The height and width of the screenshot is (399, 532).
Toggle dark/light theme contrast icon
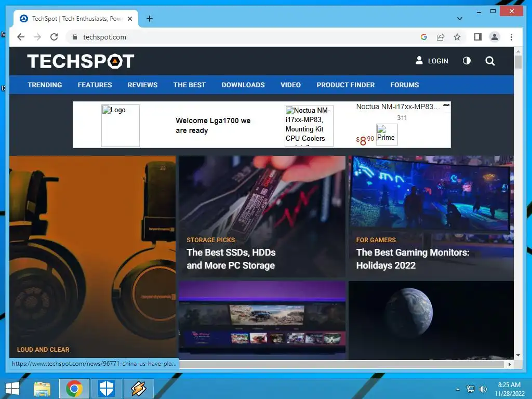point(467,61)
